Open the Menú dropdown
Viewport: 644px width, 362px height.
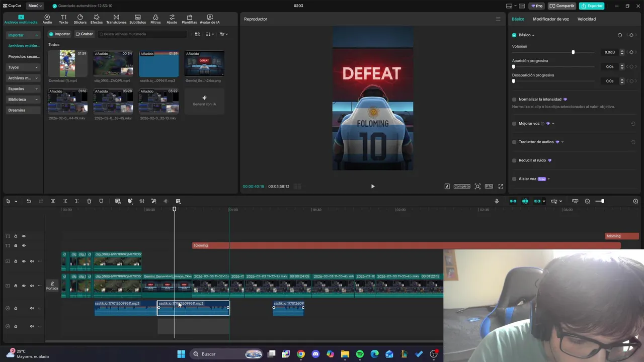pyautogui.click(x=35, y=6)
